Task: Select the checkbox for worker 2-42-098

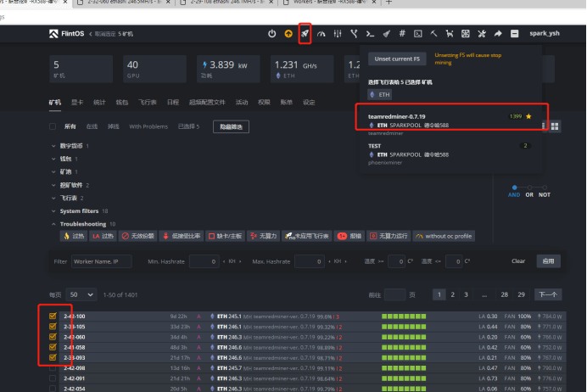Action: [53, 368]
